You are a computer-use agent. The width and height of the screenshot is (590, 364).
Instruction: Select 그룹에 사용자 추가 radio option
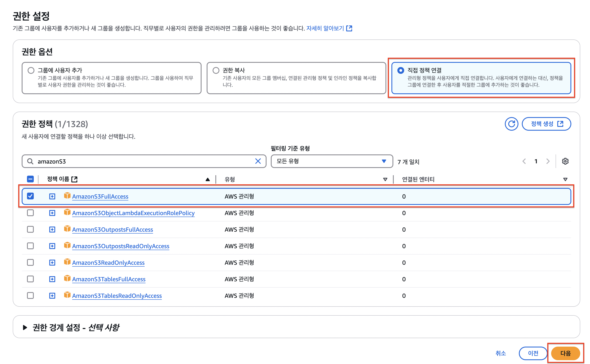pyautogui.click(x=31, y=70)
